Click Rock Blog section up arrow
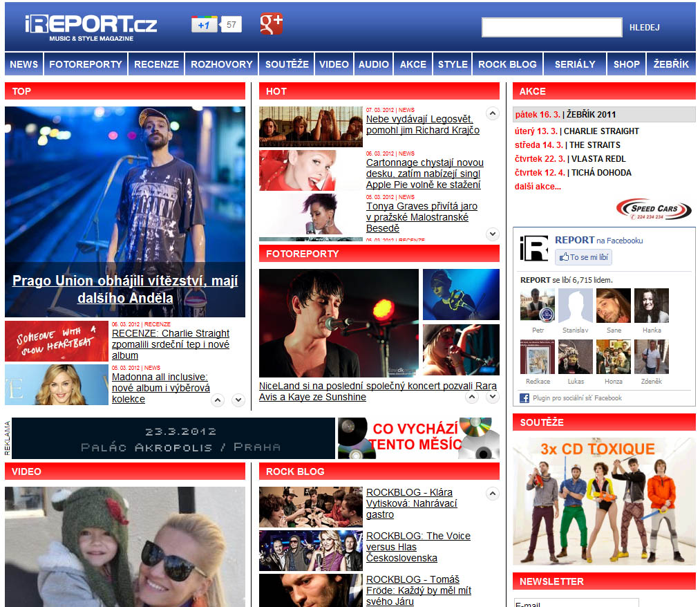700x607 pixels. (493, 494)
